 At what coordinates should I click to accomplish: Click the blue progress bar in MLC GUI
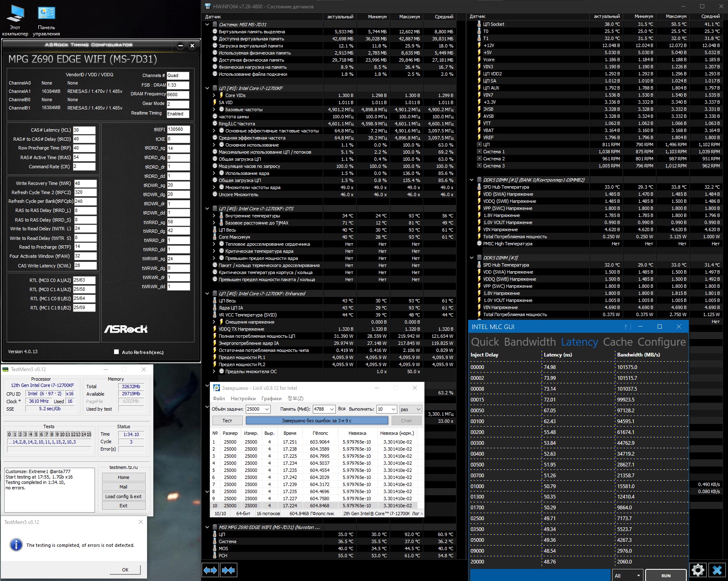tap(540, 575)
